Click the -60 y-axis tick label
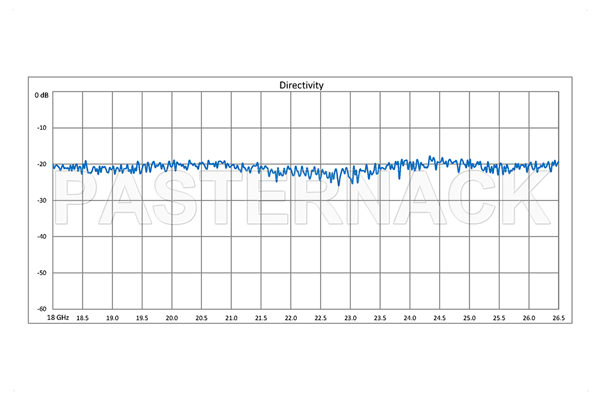The image size is (600, 400). tap(42, 308)
